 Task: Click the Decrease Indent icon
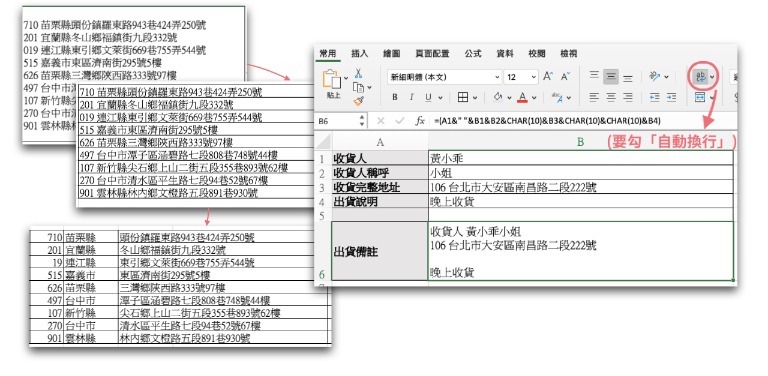(x=654, y=97)
